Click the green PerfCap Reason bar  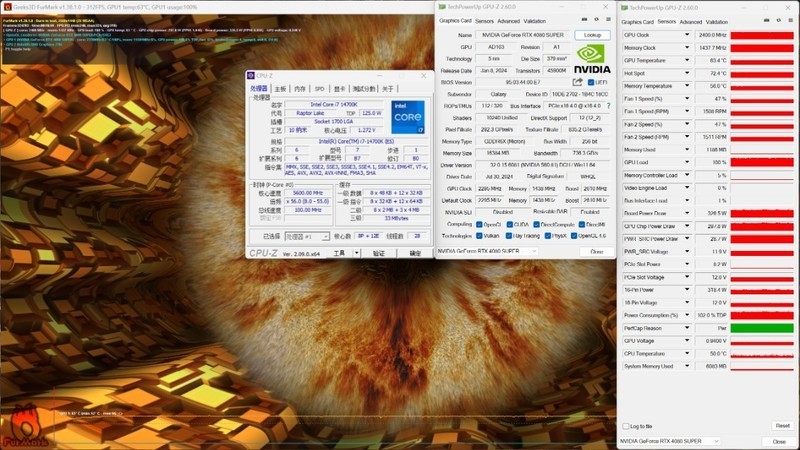[762, 328]
